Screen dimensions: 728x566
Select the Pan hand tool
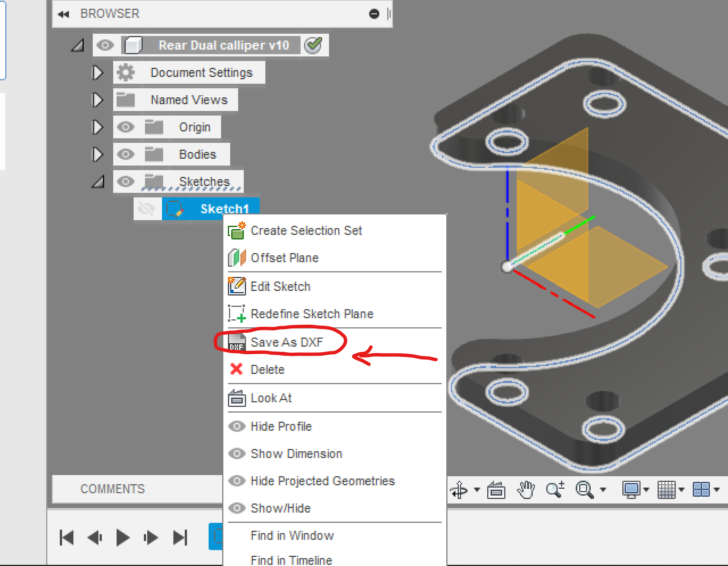526,490
